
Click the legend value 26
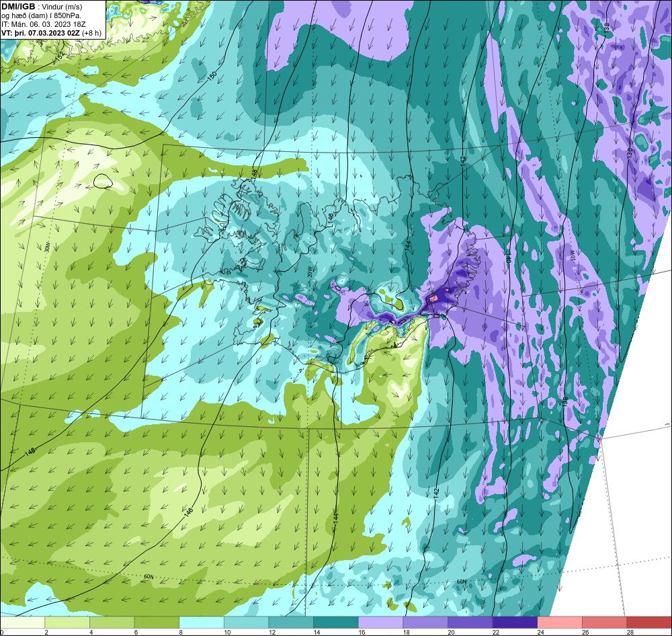tap(585, 632)
